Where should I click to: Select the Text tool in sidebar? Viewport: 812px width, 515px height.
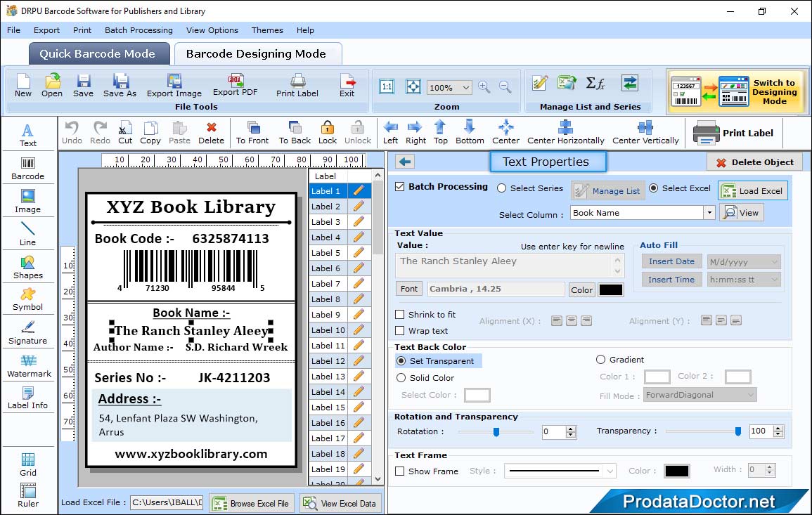[x=28, y=136]
